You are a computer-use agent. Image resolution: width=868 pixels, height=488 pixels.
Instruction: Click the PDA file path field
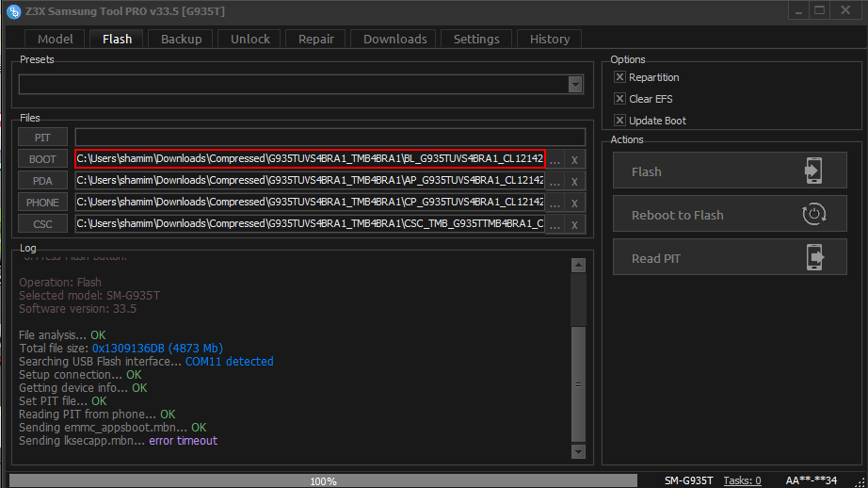[310, 181]
